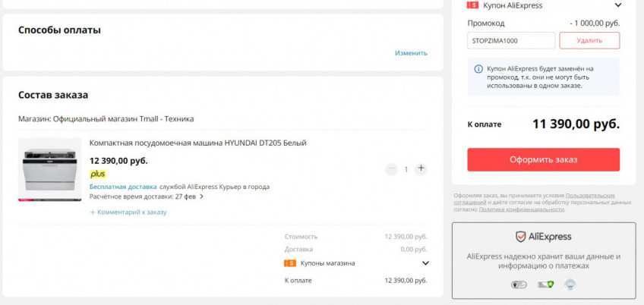Click the promo code field STOPZIMA1000

pyautogui.click(x=511, y=41)
